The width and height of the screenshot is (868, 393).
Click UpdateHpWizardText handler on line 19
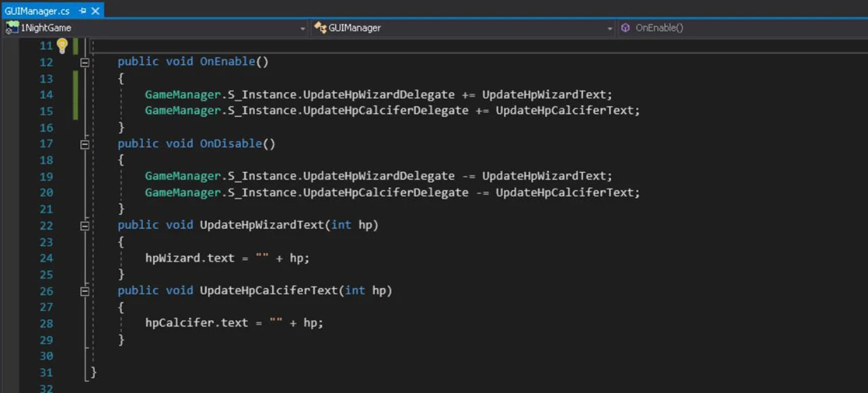coord(544,176)
